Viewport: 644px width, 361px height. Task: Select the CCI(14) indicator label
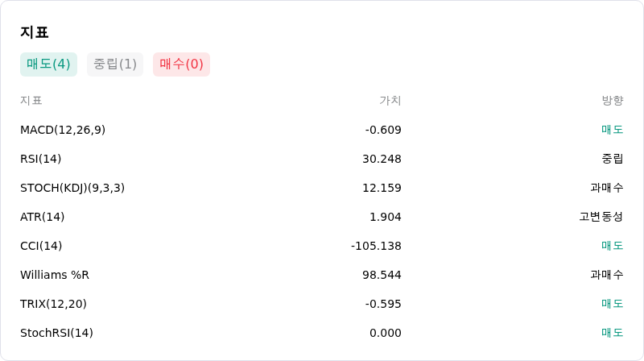click(41, 246)
